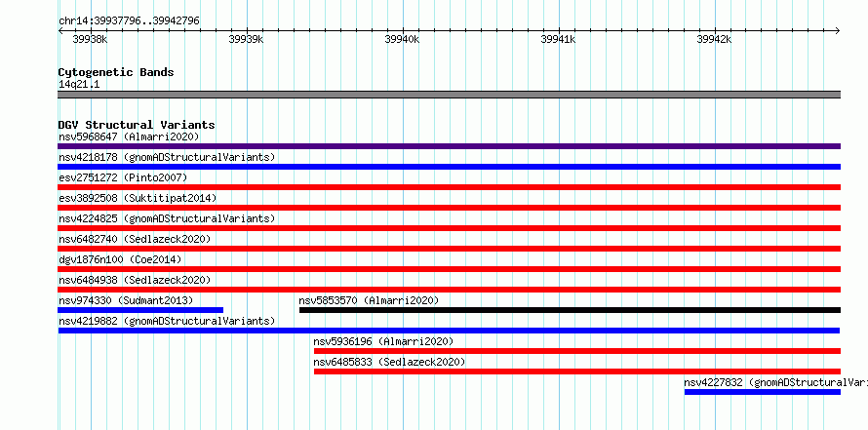Select the 14q21.1 band label
868x430 pixels.
pos(79,85)
